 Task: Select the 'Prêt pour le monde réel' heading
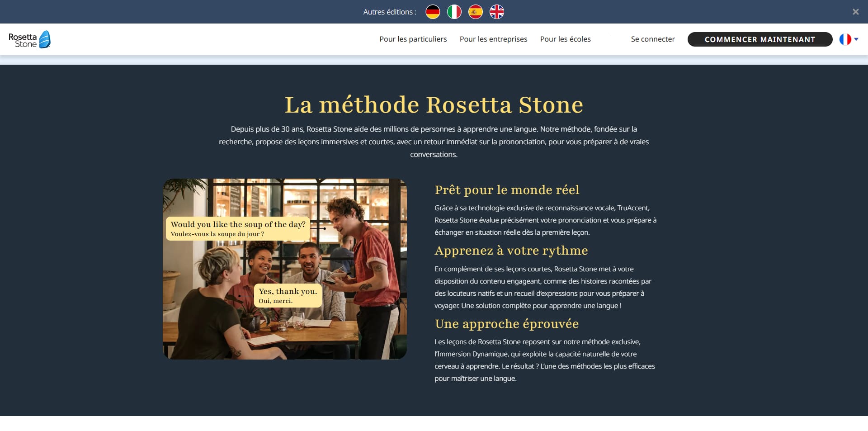(x=507, y=189)
